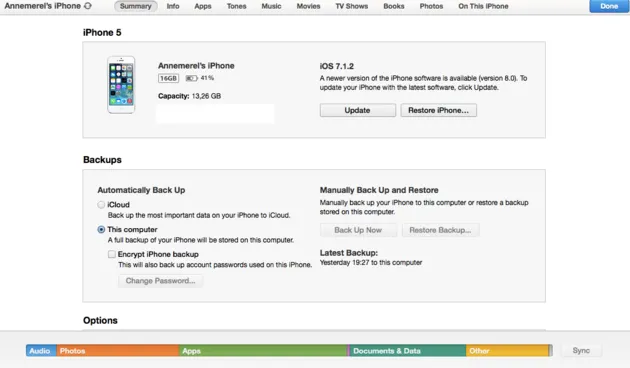Click the Backups section heading
The width and height of the screenshot is (630, 368).
click(102, 160)
